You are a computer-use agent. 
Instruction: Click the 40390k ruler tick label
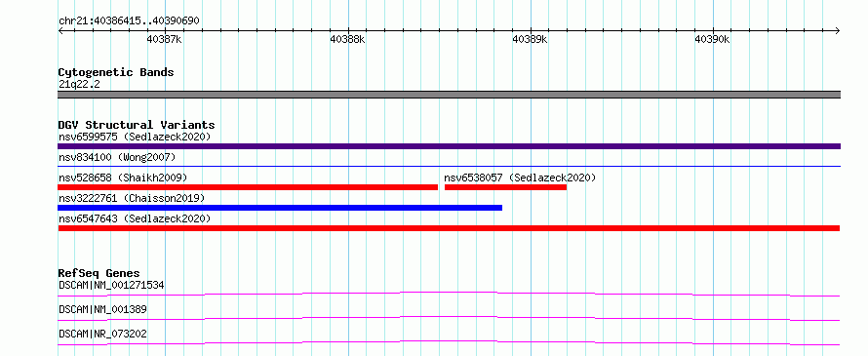point(713,39)
